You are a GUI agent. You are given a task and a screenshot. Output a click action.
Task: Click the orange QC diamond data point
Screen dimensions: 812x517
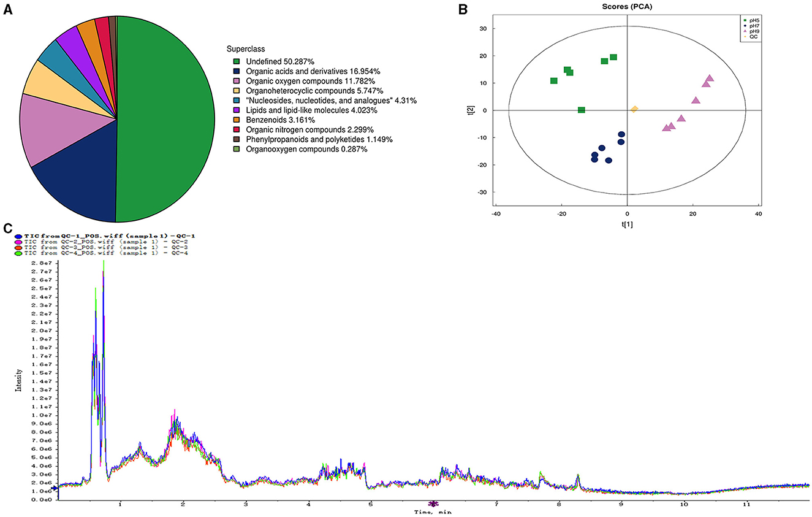pos(634,109)
